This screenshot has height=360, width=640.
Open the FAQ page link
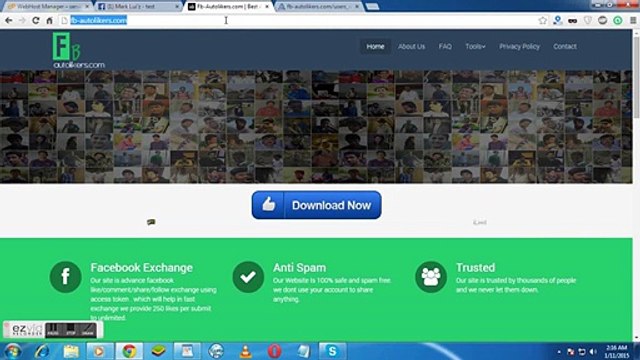[x=445, y=47]
